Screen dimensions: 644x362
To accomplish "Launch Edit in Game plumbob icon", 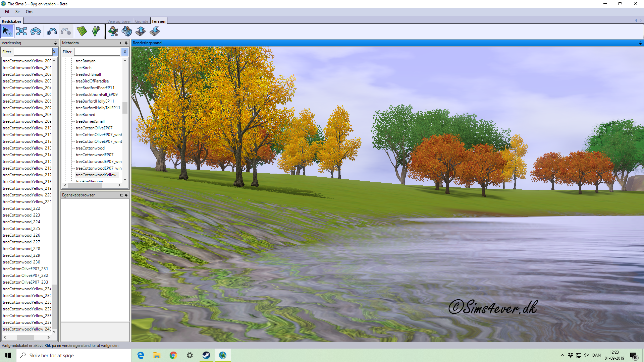I will coord(96,32).
